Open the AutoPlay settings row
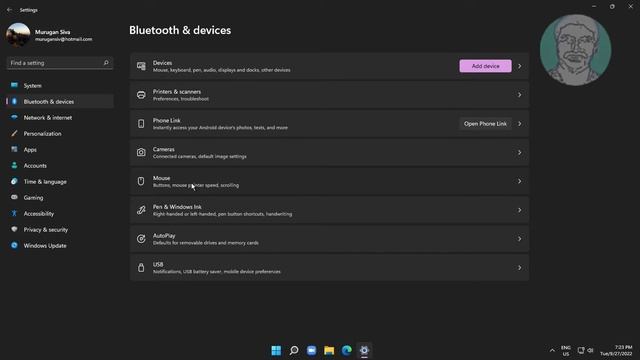This screenshot has width=640, height=360. (x=329, y=239)
